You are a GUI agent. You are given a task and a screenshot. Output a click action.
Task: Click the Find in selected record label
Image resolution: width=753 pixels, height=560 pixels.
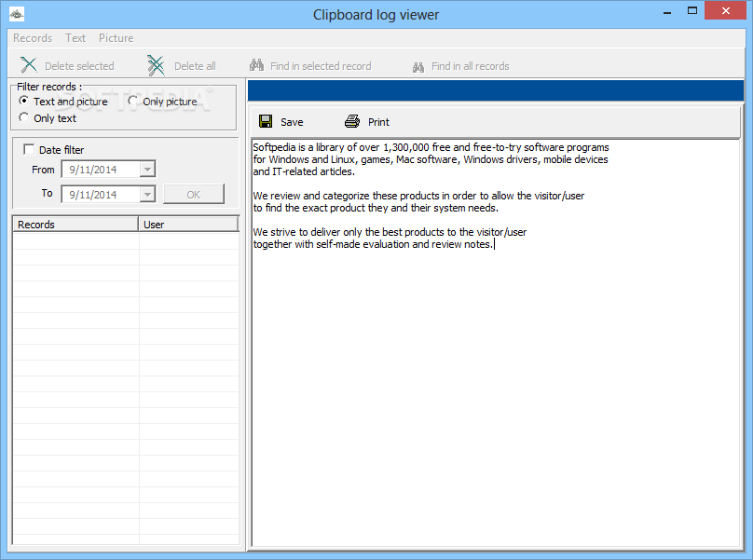point(321,66)
